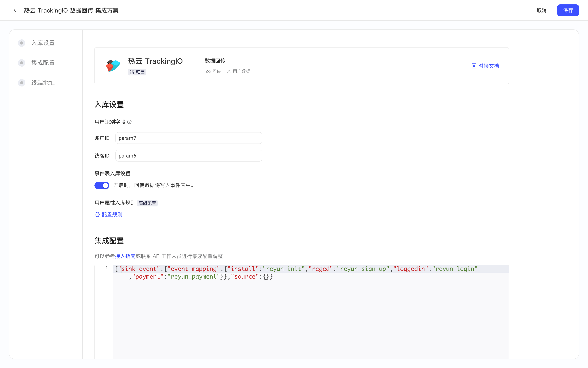
Task: Click the 对接文档 document icon
Action: click(x=474, y=66)
